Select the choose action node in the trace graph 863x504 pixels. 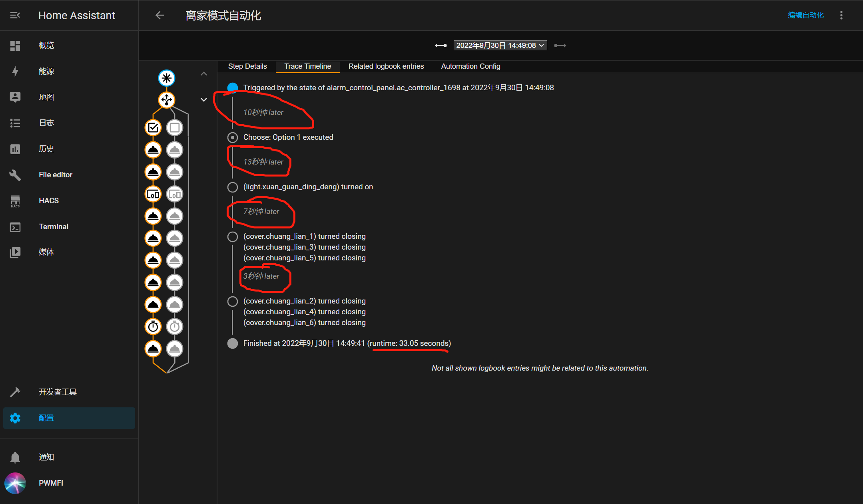click(x=166, y=100)
